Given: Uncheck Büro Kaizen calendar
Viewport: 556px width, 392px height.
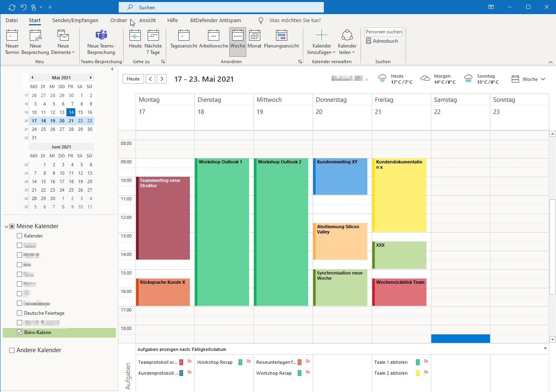Looking at the screenshot, I should tap(19, 332).
